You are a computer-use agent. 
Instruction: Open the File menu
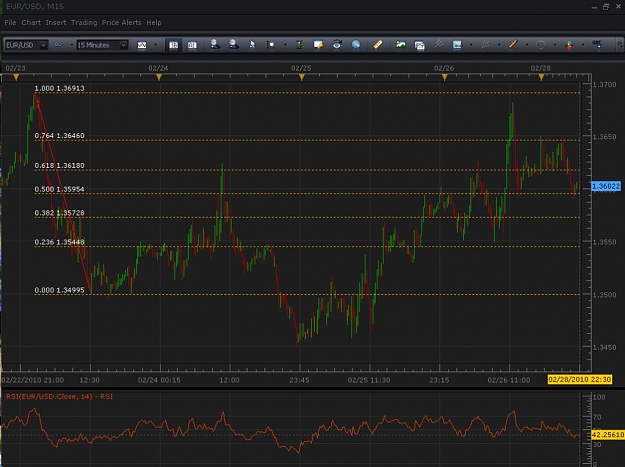tap(10, 23)
